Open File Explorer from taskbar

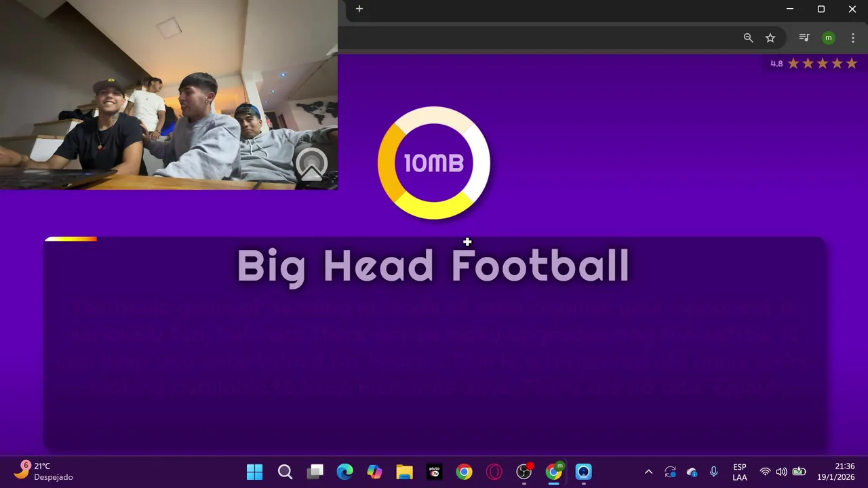tap(404, 472)
